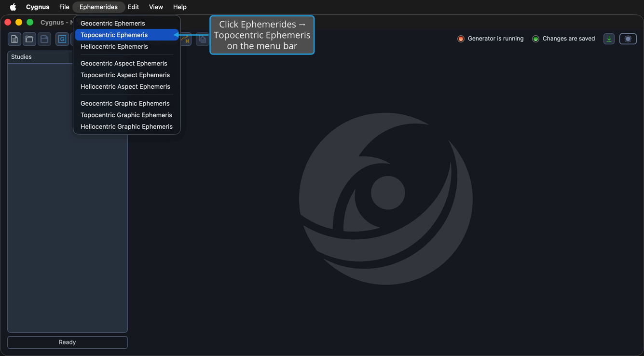Close the Cygnus window with red button
The height and width of the screenshot is (356, 644).
click(8, 22)
